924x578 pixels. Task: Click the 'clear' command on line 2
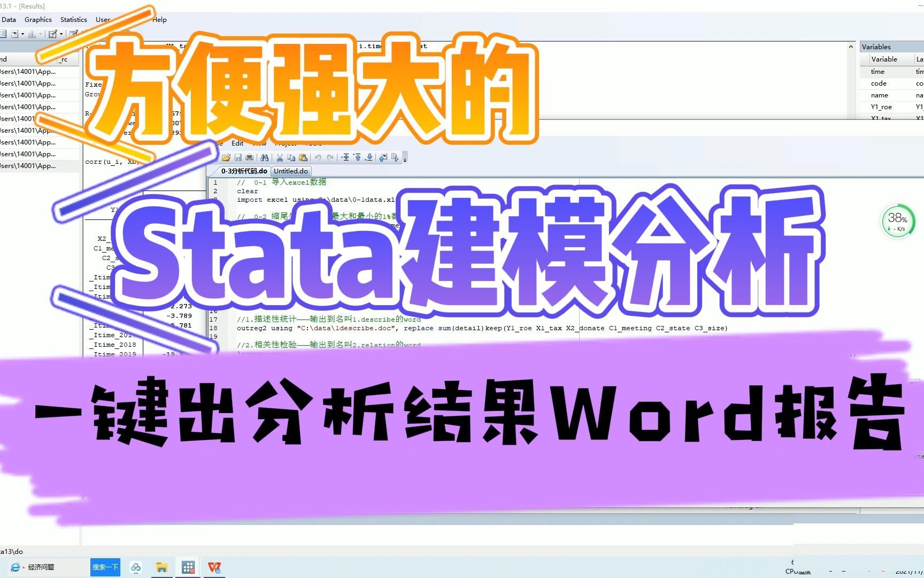247,191
